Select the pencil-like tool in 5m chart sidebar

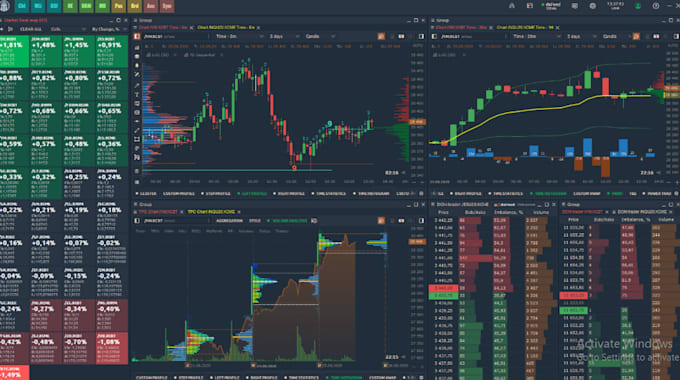point(137,85)
